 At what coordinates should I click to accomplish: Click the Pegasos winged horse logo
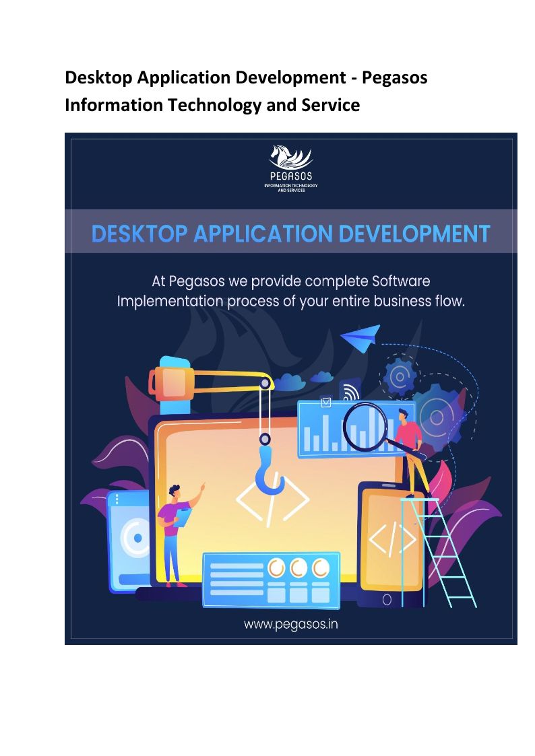coord(290,158)
